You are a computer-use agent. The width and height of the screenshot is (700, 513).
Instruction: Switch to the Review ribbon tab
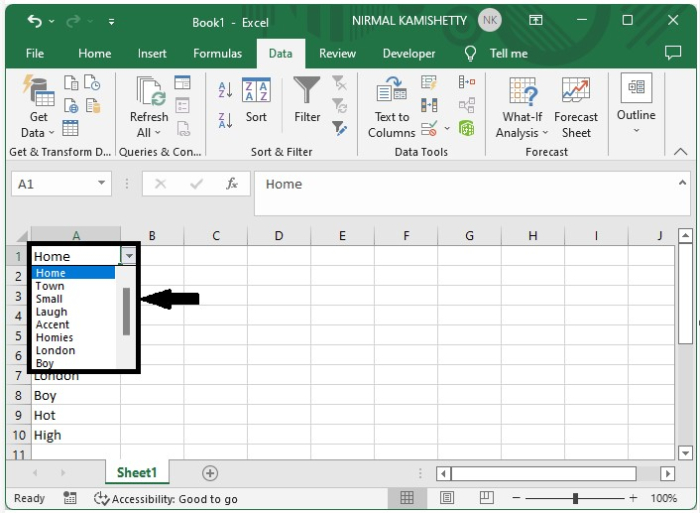[338, 54]
